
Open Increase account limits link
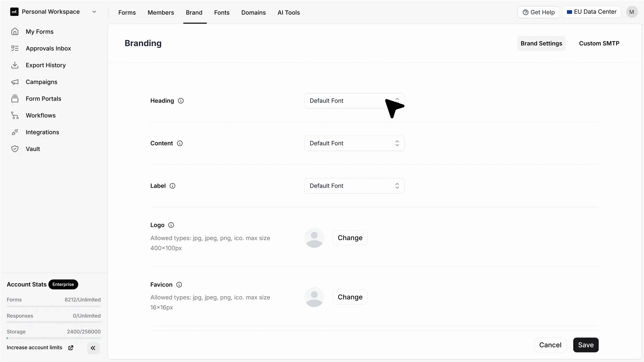click(x=35, y=348)
